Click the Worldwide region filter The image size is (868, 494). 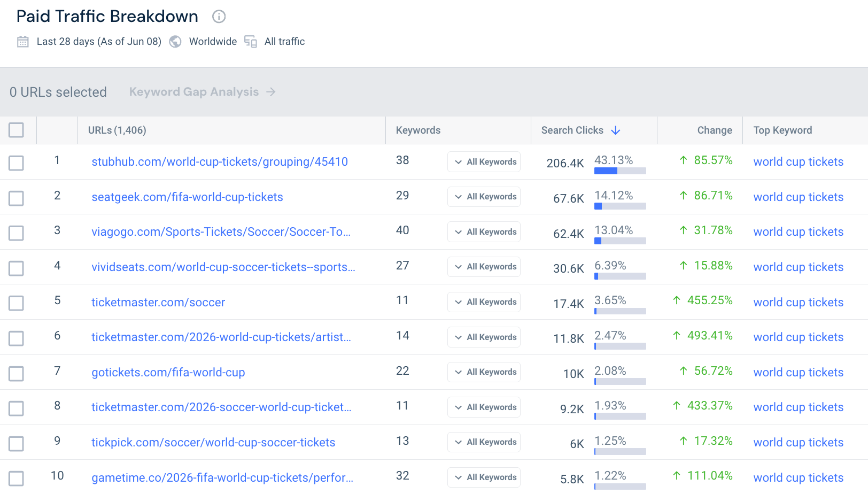tap(213, 42)
